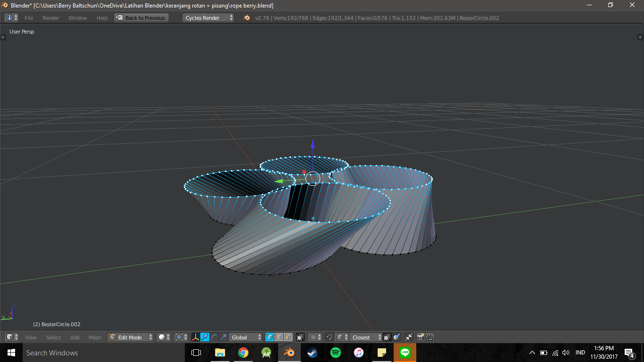Click the (2) BezierCircle.002 object label
This screenshot has width=644, height=362.
pos(57,324)
